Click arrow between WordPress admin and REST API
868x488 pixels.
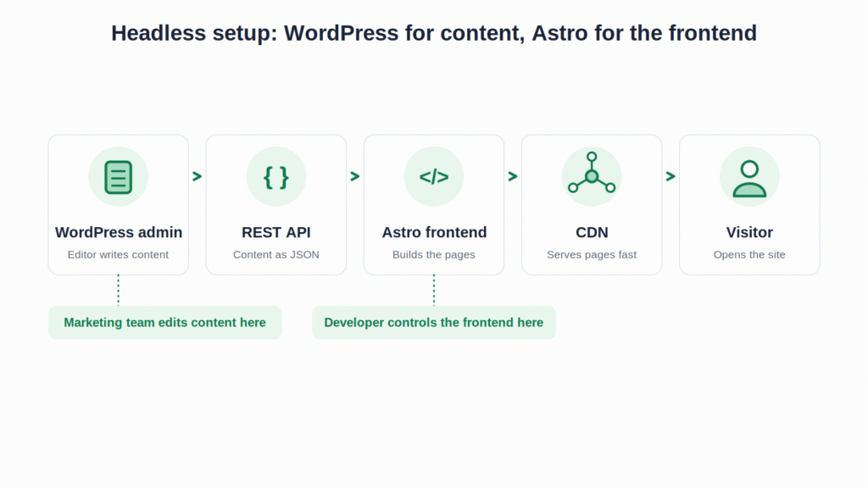(x=197, y=176)
